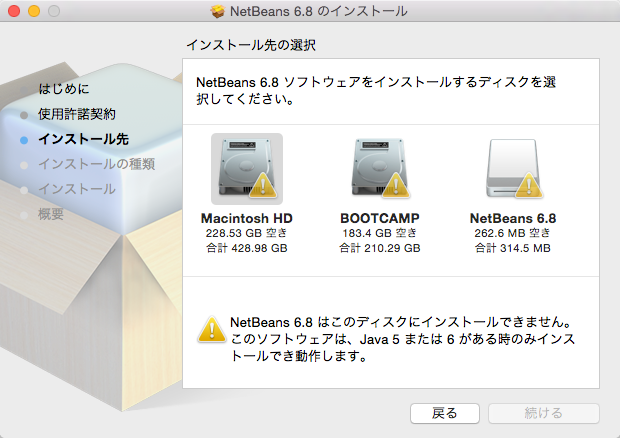Close the installer window with red button
Viewport: 620px width, 438px height.
tap(14, 11)
